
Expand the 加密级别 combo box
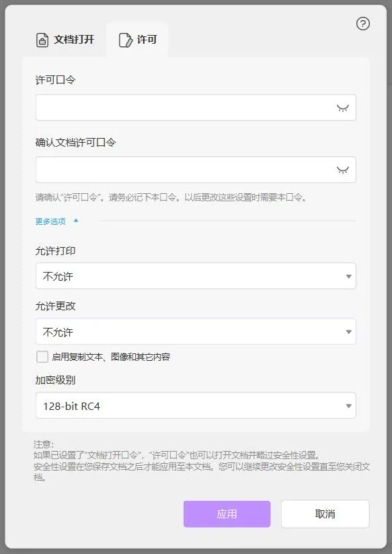point(196,406)
